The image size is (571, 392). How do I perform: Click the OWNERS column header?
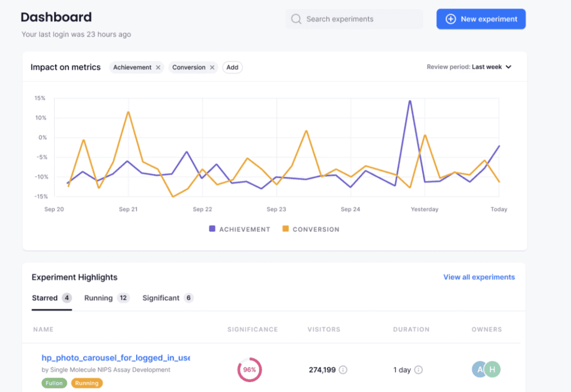pyautogui.click(x=487, y=330)
